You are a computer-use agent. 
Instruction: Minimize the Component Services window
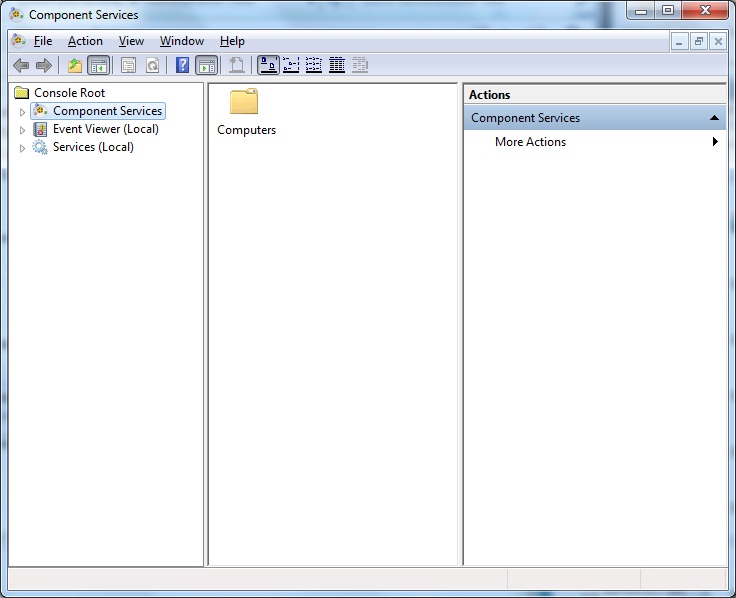click(641, 11)
